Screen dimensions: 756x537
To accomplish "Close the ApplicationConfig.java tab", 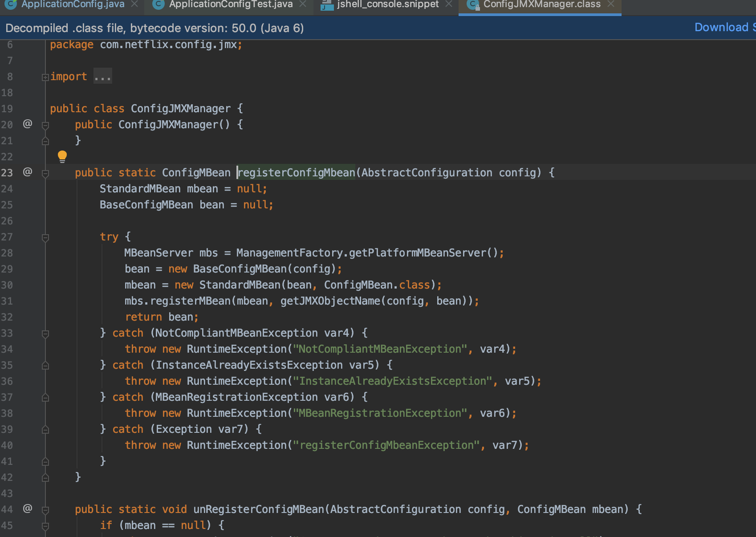I will [x=134, y=4].
